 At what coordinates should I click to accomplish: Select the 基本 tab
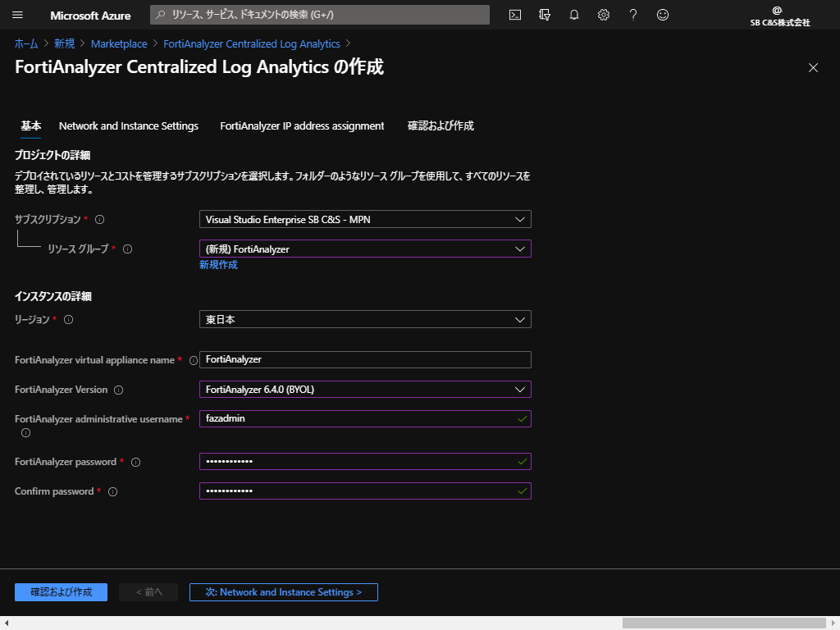click(x=30, y=126)
